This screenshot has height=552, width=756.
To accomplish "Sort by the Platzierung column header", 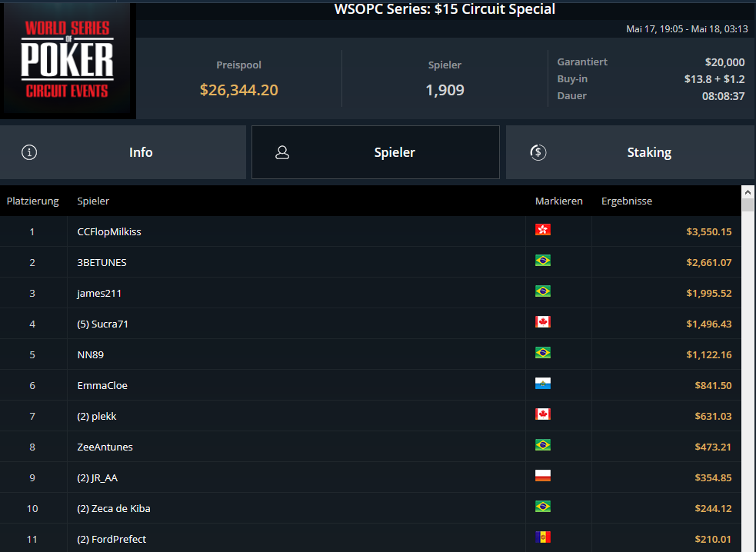I will [x=33, y=201].
